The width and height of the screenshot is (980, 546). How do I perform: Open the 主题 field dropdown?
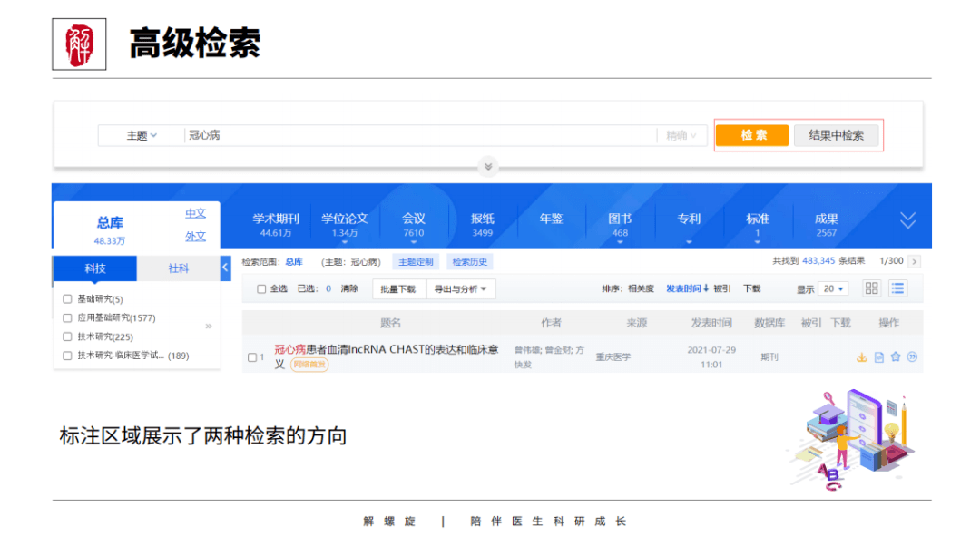click(142, 135)
